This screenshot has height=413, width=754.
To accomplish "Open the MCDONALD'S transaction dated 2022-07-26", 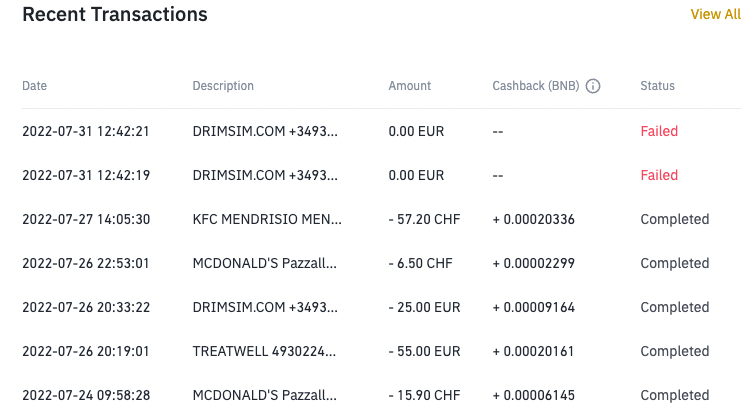I will pos(381,263).
